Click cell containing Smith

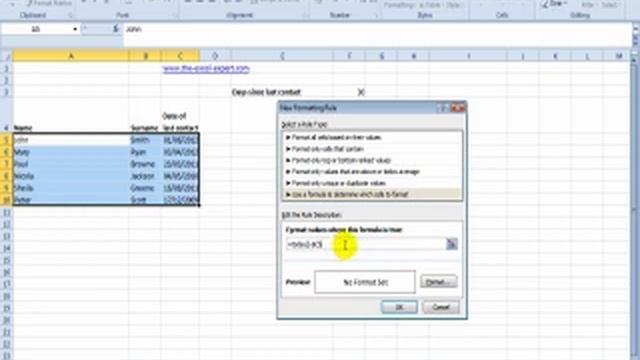145,140
